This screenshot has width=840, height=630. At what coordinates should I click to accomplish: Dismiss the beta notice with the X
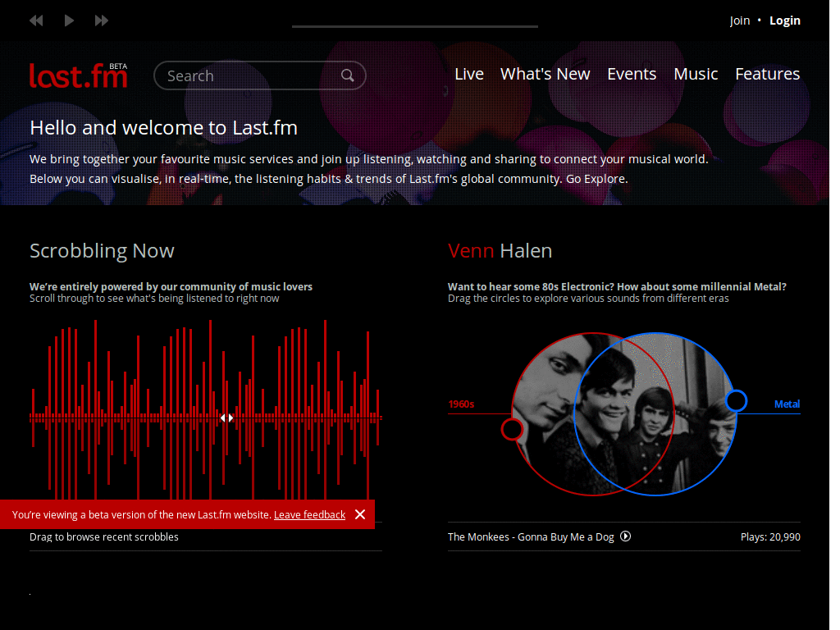360,514
